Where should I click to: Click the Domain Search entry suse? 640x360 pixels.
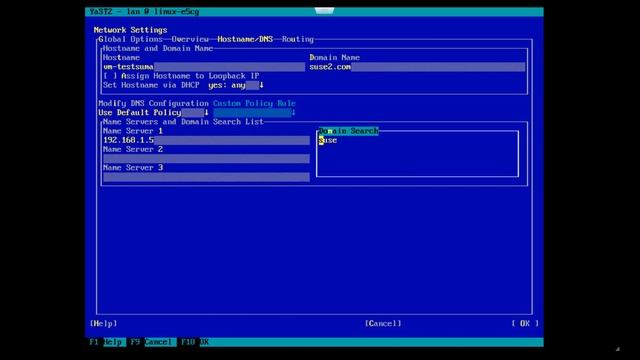click(328, 140)
